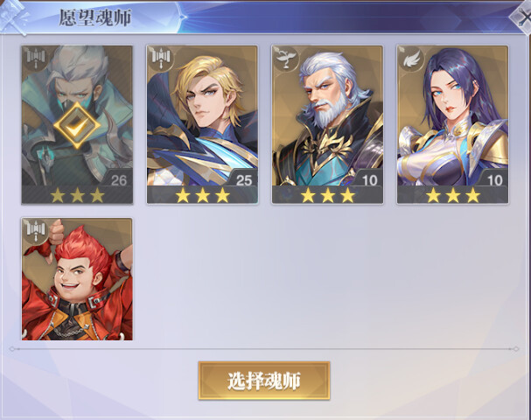Click the three-star rating under the purple-haired woman
This screenshot has height=420, width=531.
click(453, 195)
